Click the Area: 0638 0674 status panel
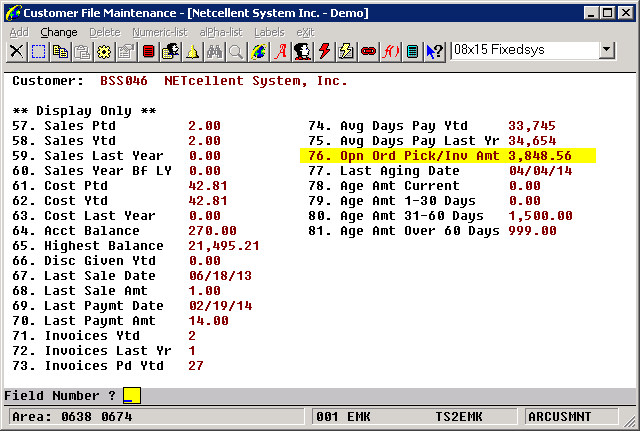 (156, 417)
